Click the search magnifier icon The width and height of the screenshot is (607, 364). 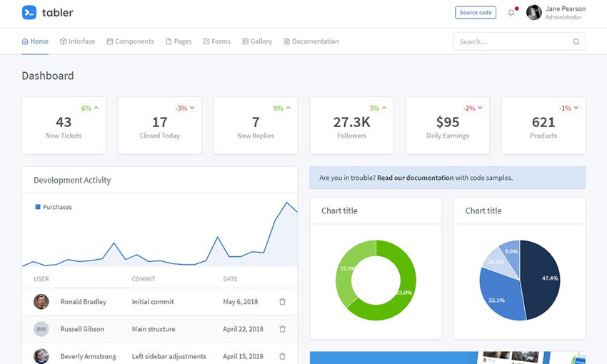point(576,41)
